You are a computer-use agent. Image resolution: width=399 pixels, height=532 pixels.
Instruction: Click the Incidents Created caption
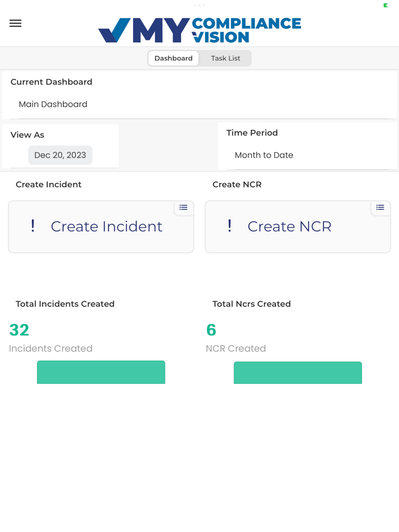pos(51,348)
